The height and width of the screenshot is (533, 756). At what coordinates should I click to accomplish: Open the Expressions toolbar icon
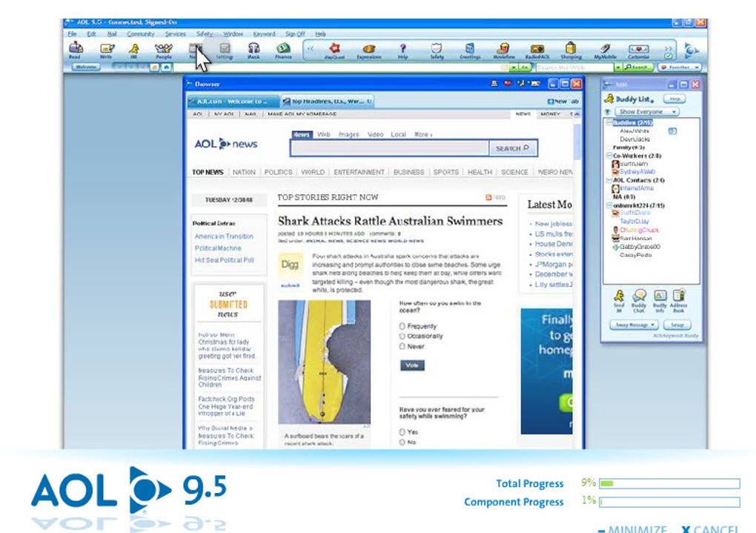click(x=369, y=50)
